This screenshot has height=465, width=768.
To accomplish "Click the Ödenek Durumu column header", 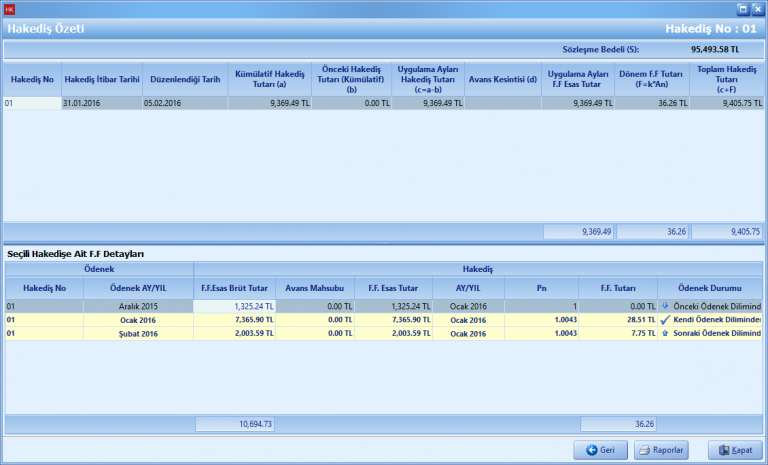I will tap(709, 288).
